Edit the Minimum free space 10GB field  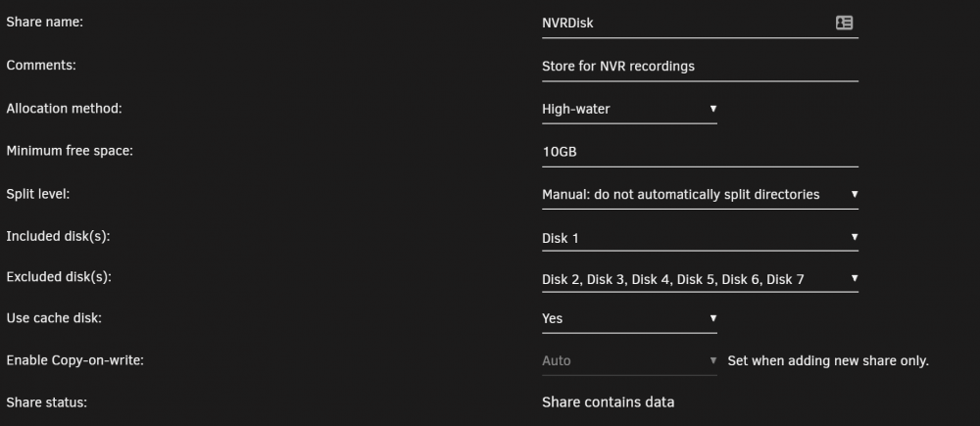(700, 151)
